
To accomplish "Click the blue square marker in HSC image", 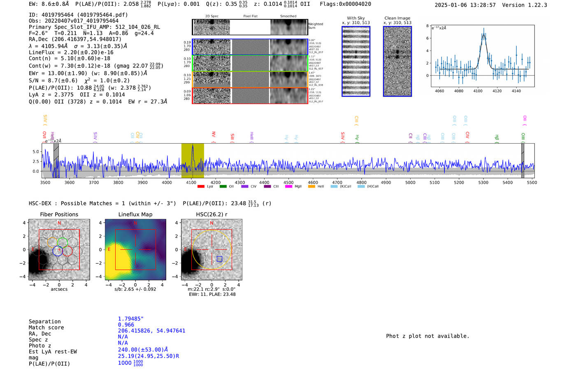I will coord(219,259).
